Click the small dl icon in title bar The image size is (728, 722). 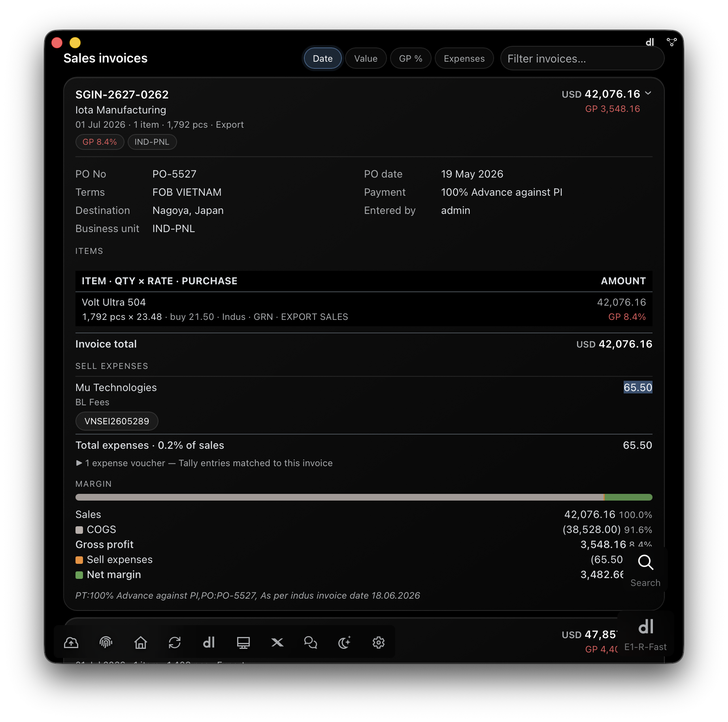click(650, 42)
